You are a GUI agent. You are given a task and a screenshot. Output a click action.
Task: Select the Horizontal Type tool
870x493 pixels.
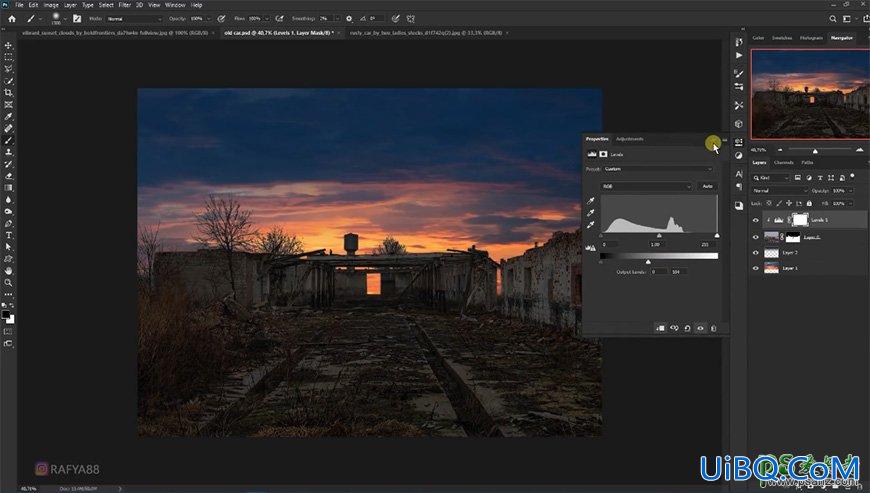coord(8,235)
